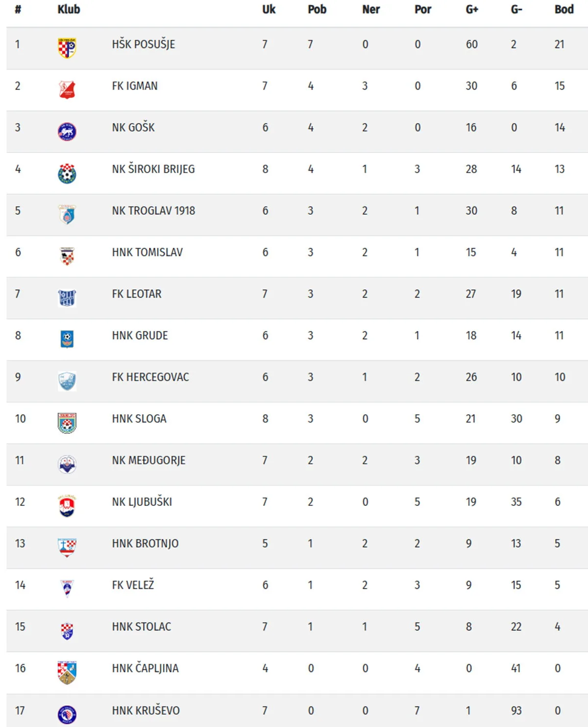Click the G+ column header
This screenshot has height=727, width=588.
471,9
